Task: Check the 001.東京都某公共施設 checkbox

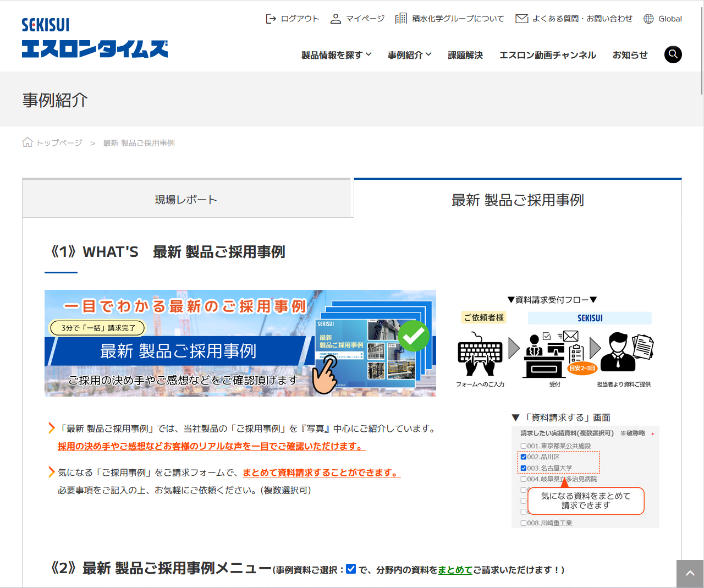Action: [523, 446]
